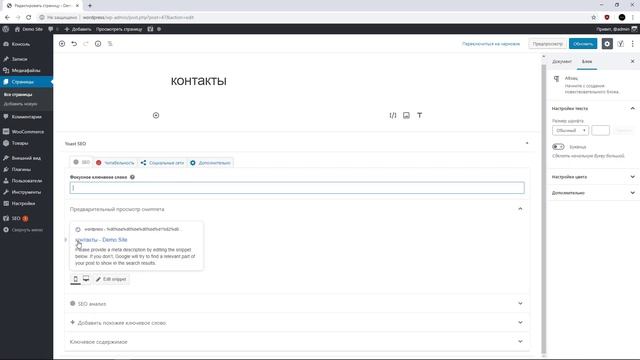Switch to the Document tab
The width and height of the screenshot is (640, 360).
[x=562, y=62]
